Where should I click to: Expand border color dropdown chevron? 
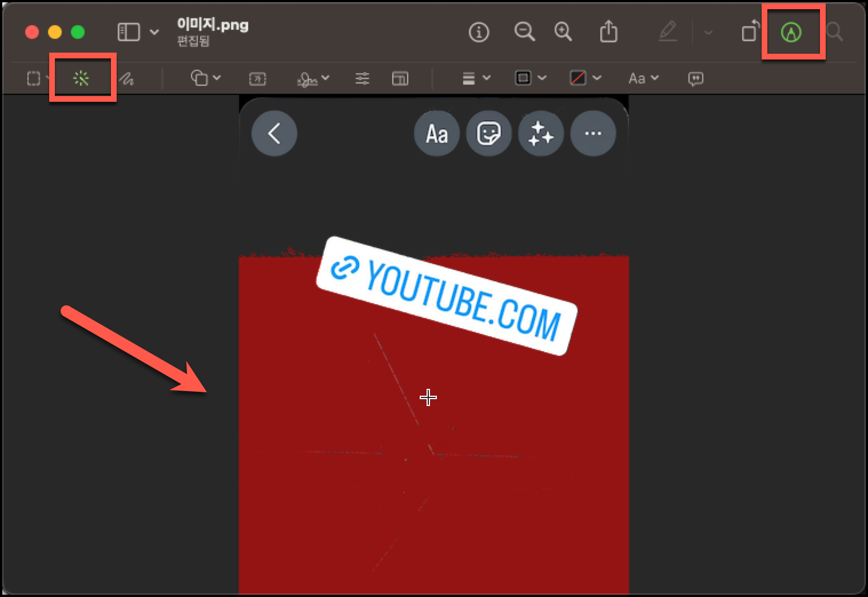[x=542, y=78]
